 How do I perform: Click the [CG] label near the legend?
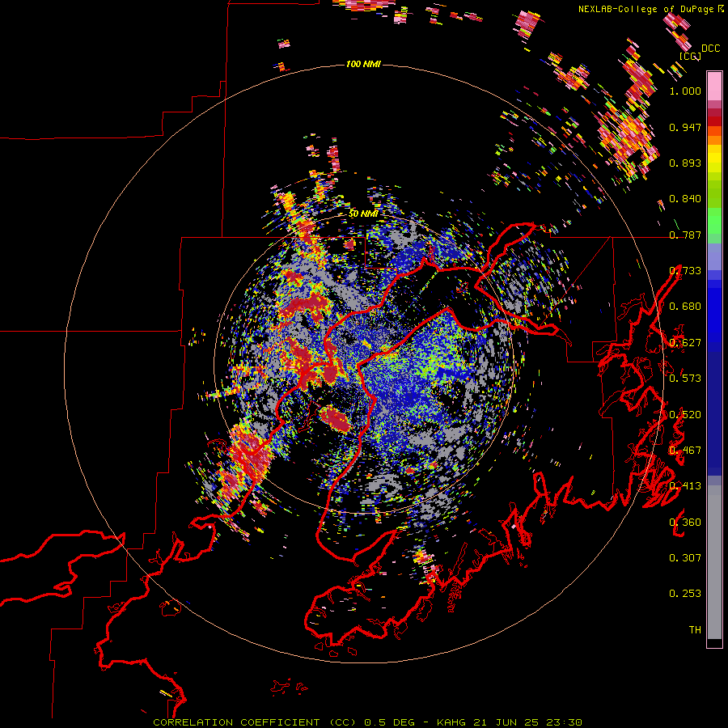[x=690, y=56]
